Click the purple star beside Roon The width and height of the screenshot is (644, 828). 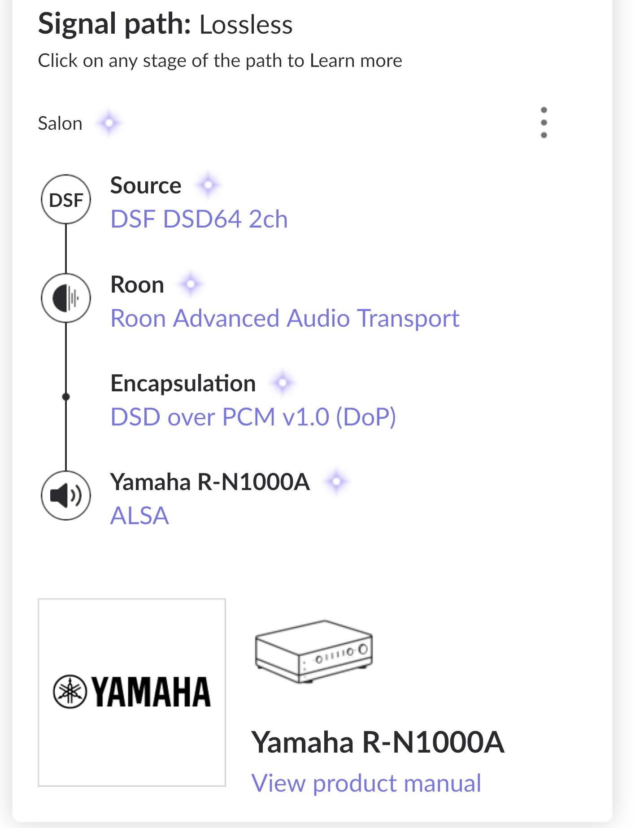pos(191,284)
